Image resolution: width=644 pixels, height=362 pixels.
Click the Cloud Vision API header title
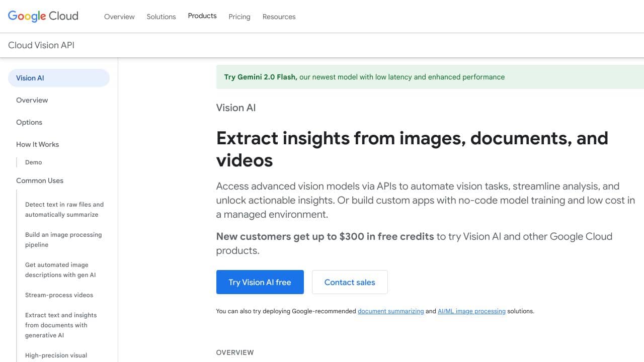[x=41, y=45]
